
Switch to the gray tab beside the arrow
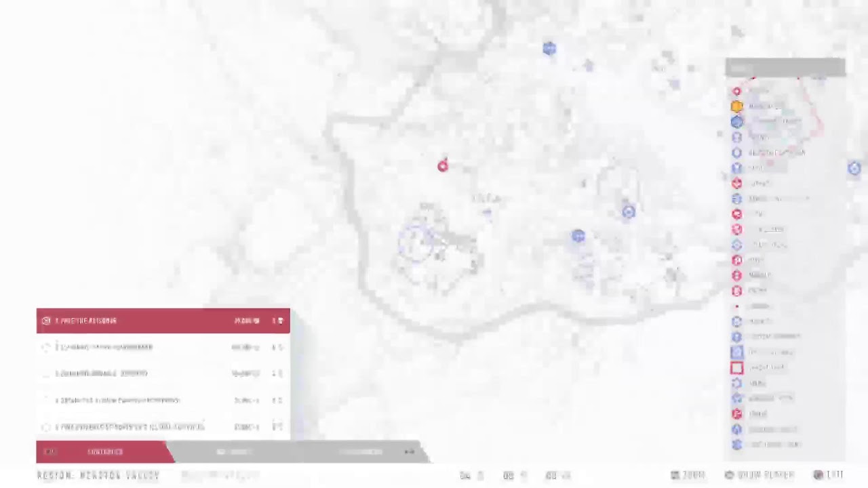click(x=360, y=451)
